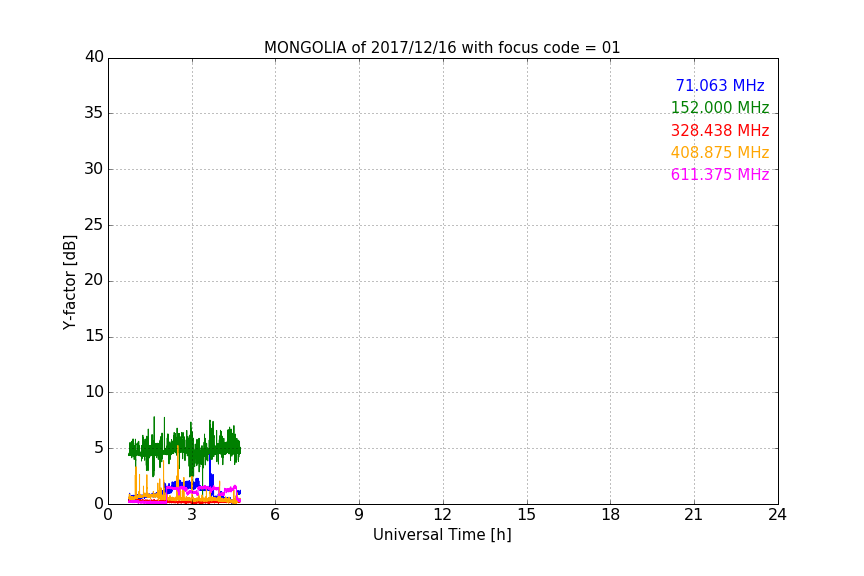
Task: Click y-axis tick label 35
Action: (x=94, y=113)
